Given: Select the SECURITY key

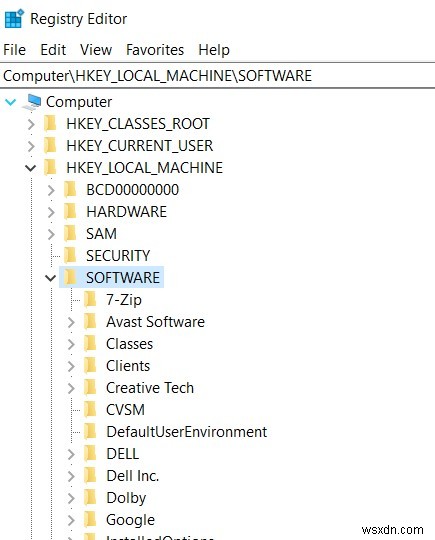Looking at the screenshot, I should 118,256.
